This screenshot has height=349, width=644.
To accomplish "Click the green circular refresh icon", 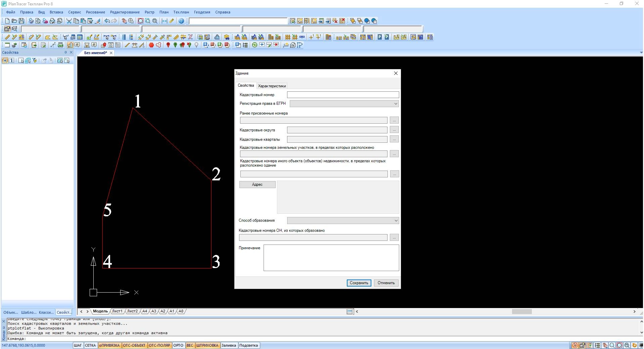I will [x=255, y=45].
